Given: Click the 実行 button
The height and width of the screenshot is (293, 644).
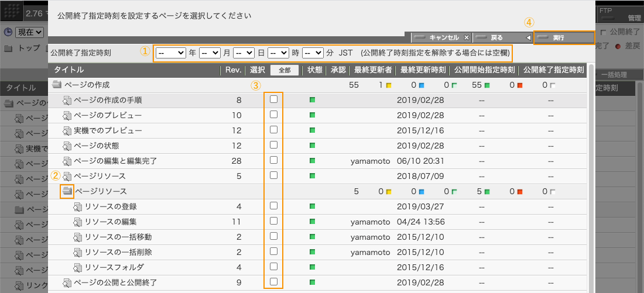Looking at the screenshot, I should (x=564, y=37).
